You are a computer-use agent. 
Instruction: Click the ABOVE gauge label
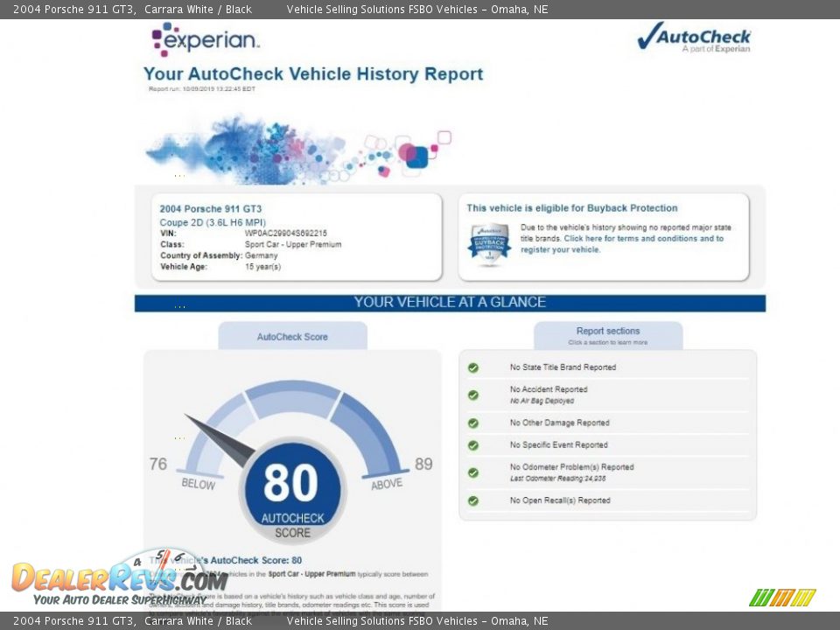pyautogui.click(x=387, y=484)
